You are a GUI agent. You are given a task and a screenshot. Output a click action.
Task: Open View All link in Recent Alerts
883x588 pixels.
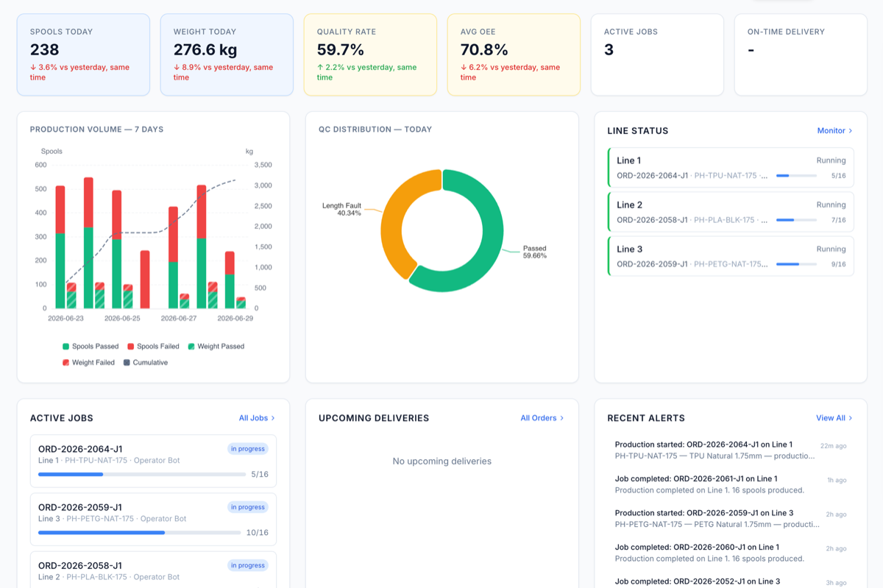pyautogui.click(x=834, y=418)
